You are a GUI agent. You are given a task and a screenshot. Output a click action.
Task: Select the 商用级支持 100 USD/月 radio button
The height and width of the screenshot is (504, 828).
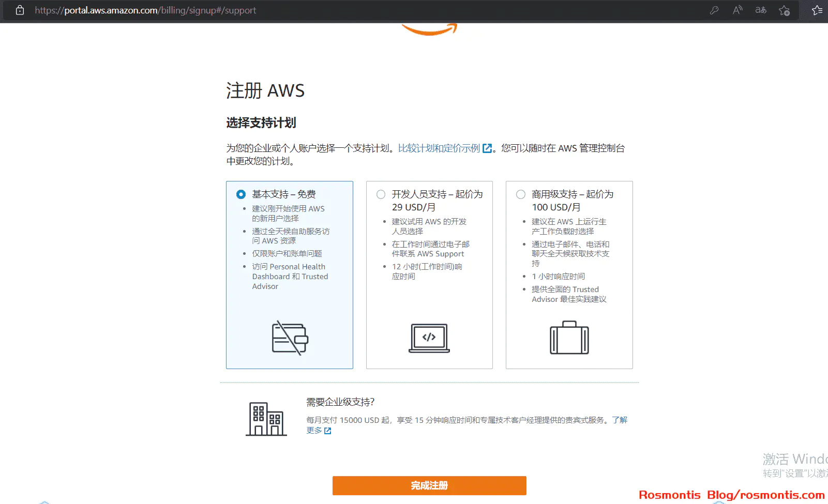521,194
